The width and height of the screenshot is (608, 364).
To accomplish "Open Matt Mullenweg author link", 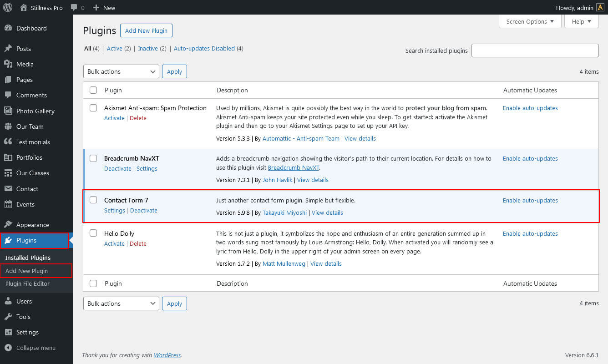I will pyautogui.click(x=284, y=263).
